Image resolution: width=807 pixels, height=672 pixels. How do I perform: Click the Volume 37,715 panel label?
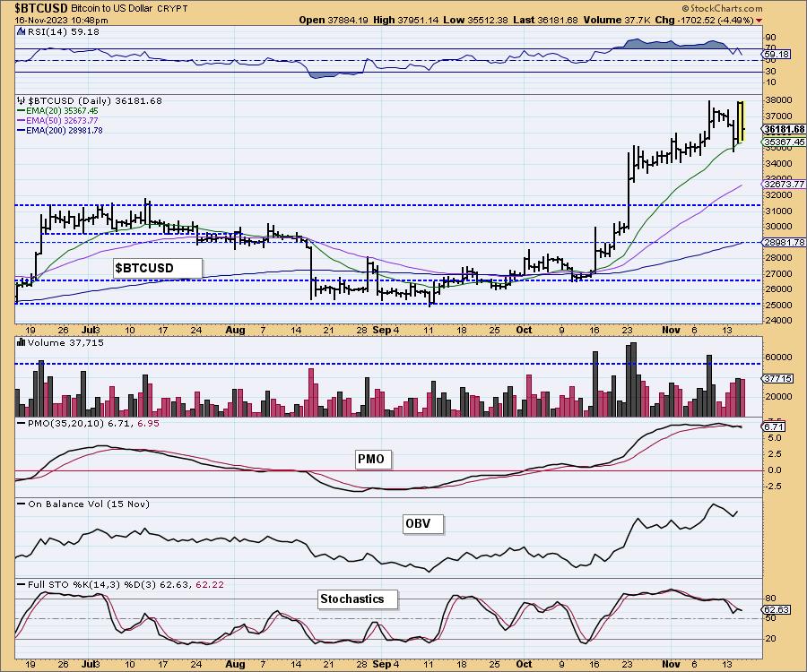[x=65, y=342]
